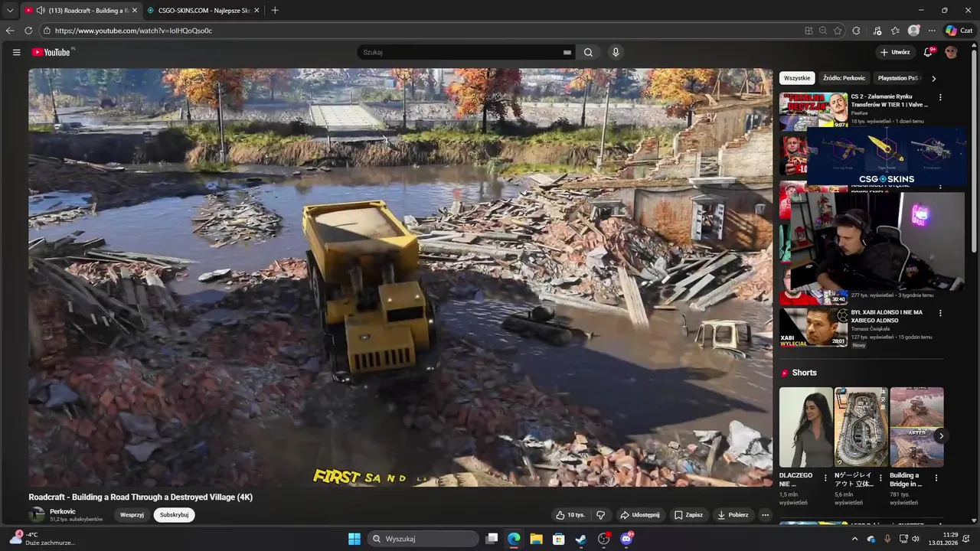Click the Subskrybuj button
The height and width of the screenshot is (551, 980).
tap(175, 515)
